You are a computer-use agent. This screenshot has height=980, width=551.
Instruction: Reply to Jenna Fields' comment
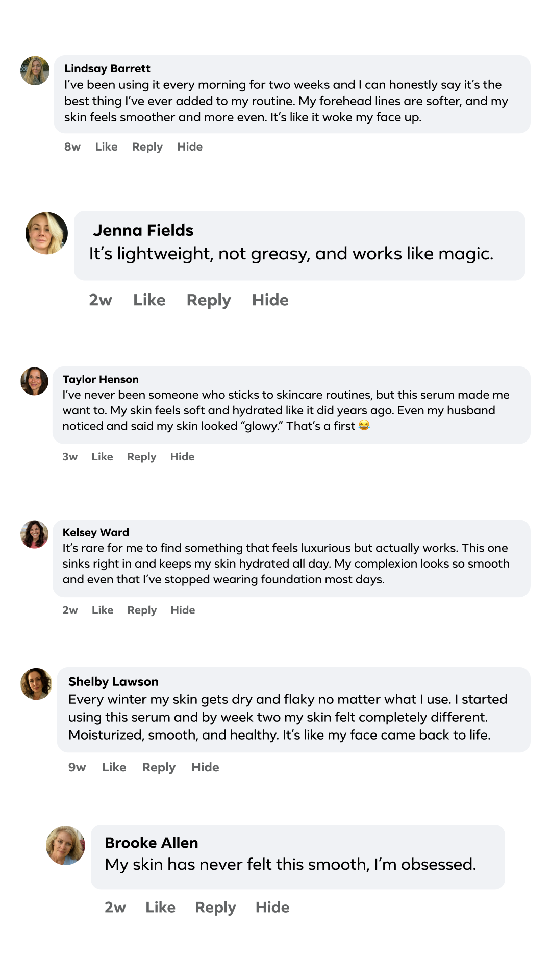click(209, 300)
